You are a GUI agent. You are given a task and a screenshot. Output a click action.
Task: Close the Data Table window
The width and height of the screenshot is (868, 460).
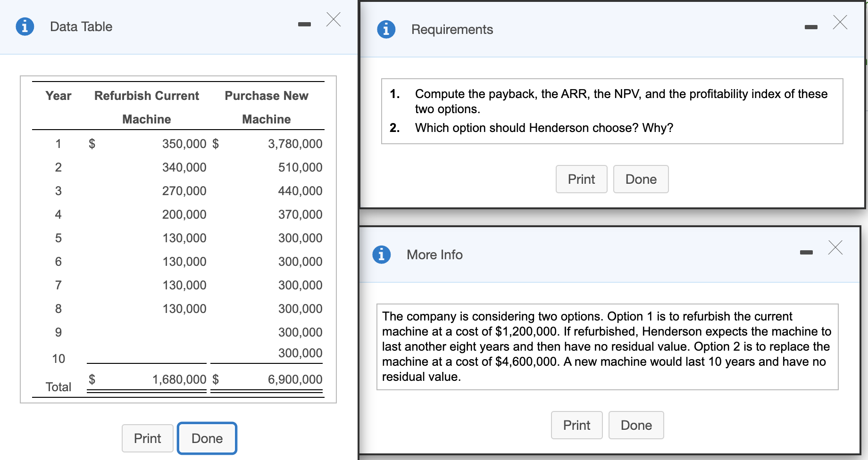point(334,20)
